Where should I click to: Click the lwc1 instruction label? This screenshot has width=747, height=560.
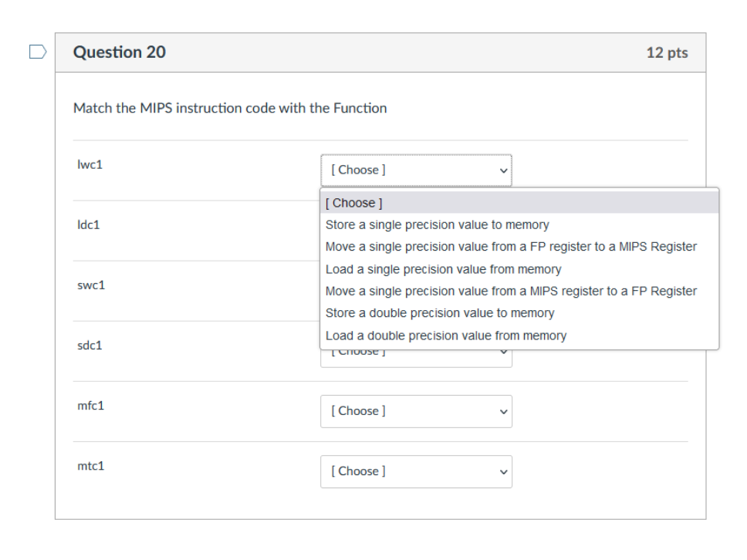pyautogui.click(x=90, y=165)
